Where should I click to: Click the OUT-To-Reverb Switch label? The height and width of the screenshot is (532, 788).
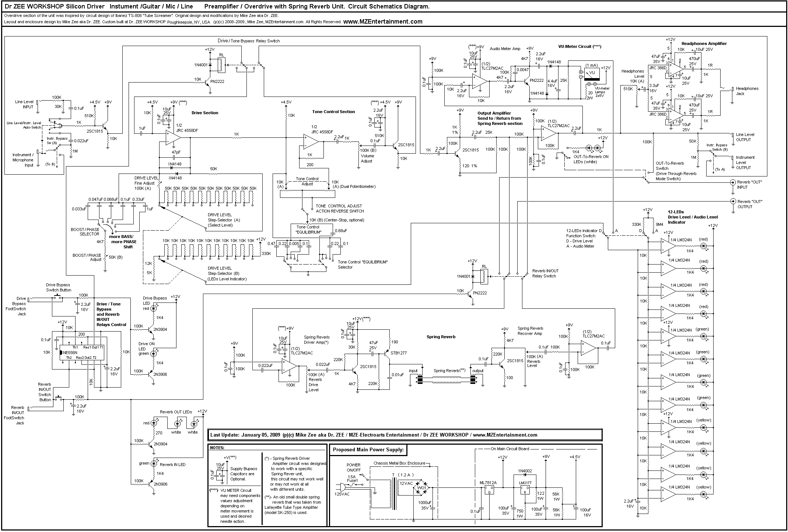point(676,171)
